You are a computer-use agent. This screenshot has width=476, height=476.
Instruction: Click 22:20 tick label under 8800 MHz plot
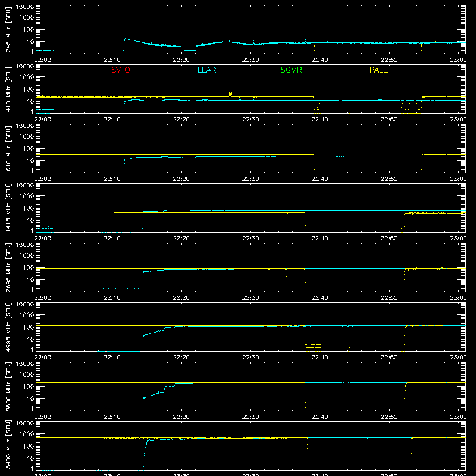click(x=181, y=417)
